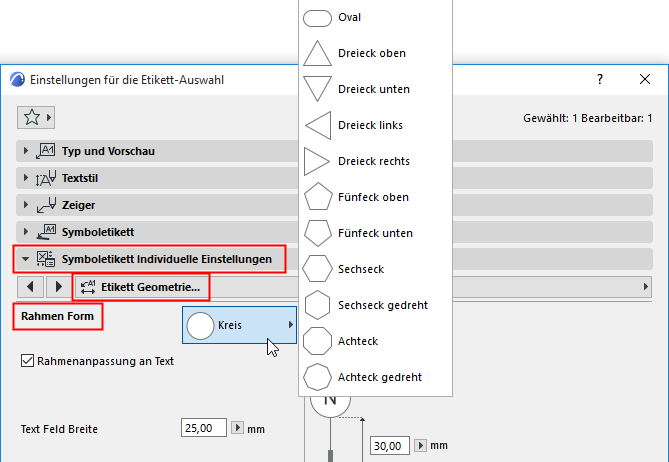669x462 pixels.
Task: Toggle Rahmenanpassung an Text checkbox
Action: click(x=27, y=361)
